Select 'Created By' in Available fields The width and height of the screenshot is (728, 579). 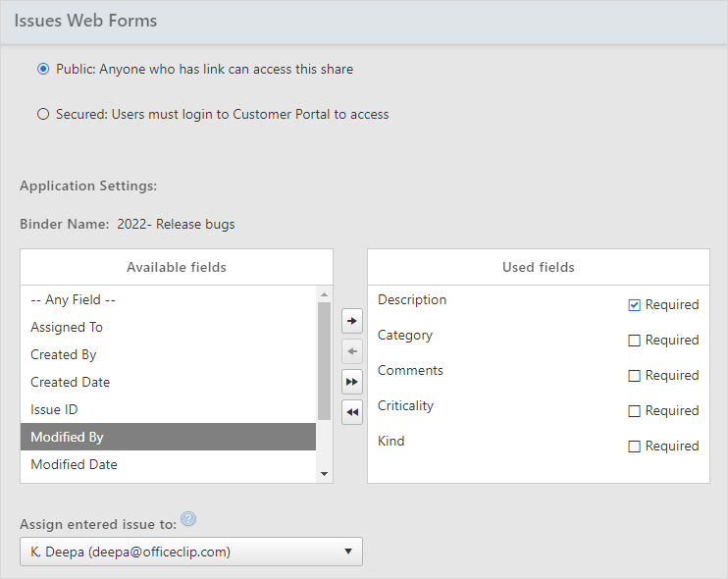click(x=168, y=354)
